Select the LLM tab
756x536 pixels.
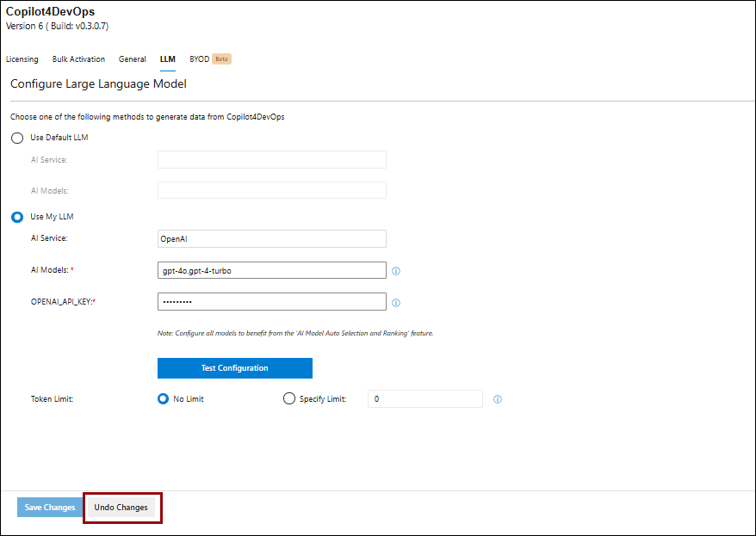click(167, 59)
